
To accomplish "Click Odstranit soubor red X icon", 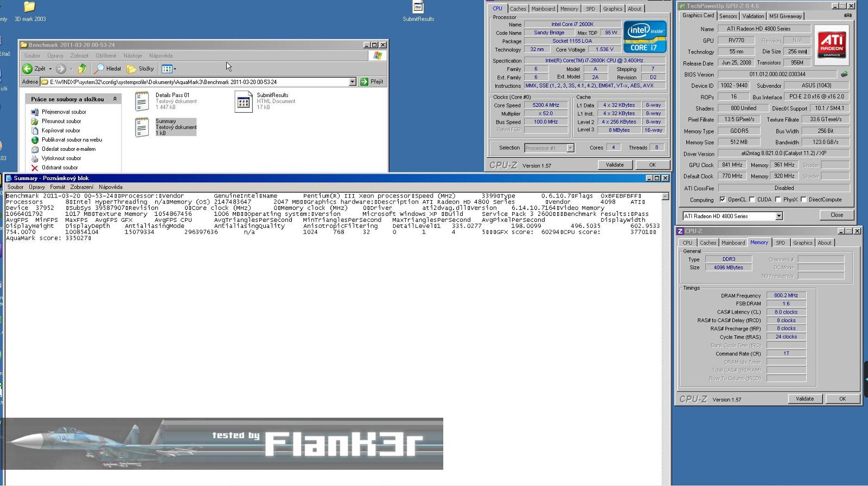I will (35, 168).
